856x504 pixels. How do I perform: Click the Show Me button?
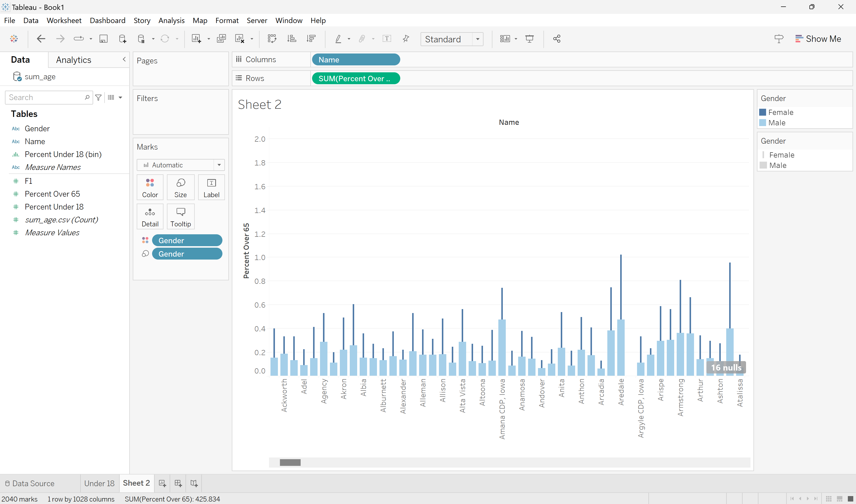818,39
